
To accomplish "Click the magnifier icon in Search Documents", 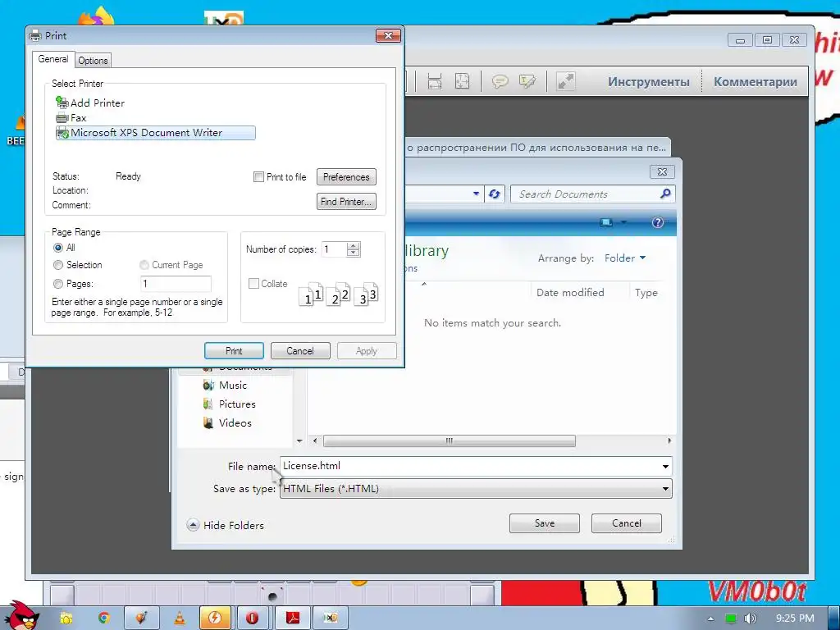I will coord(664,194).
